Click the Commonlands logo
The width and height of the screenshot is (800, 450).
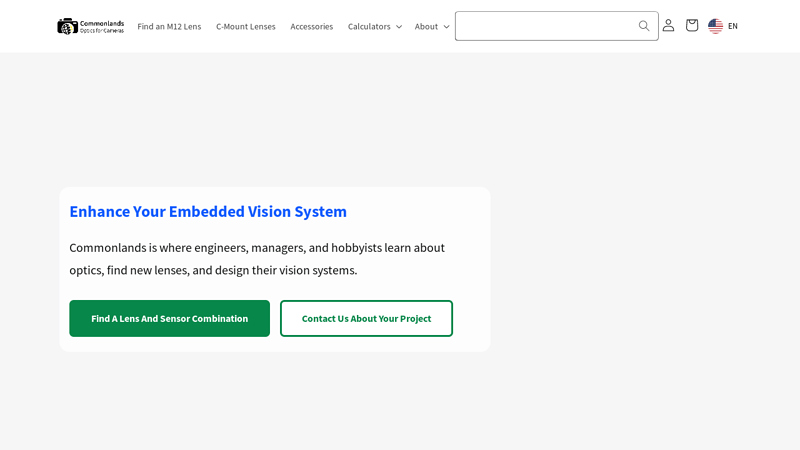click(x=90, y=26)
